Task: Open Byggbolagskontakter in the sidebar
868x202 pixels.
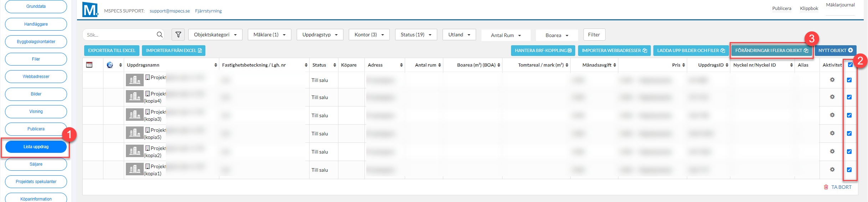Action: pyautogui.click(x=36, y=42)
